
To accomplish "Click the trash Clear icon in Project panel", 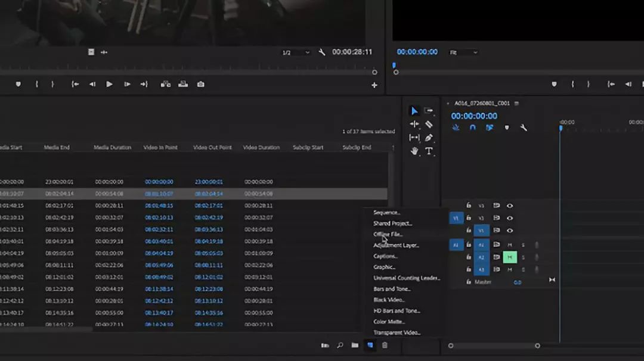I will pos(385,346).
